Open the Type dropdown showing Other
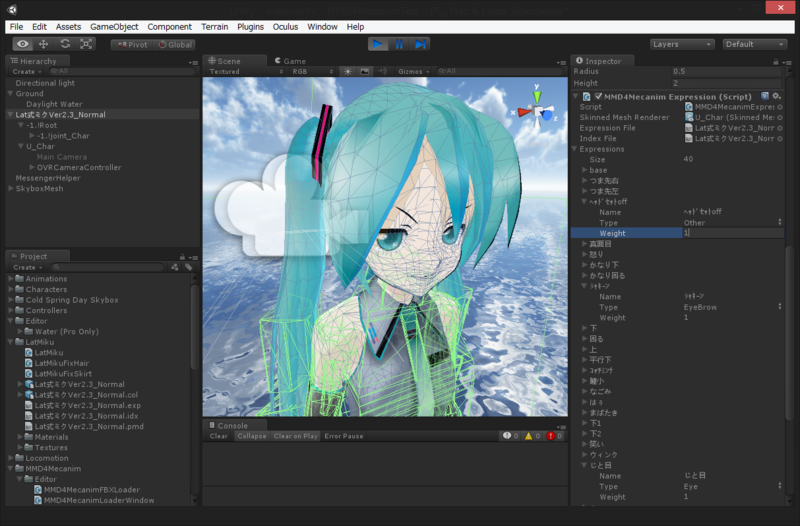800x526 pixels. [732, 222]
